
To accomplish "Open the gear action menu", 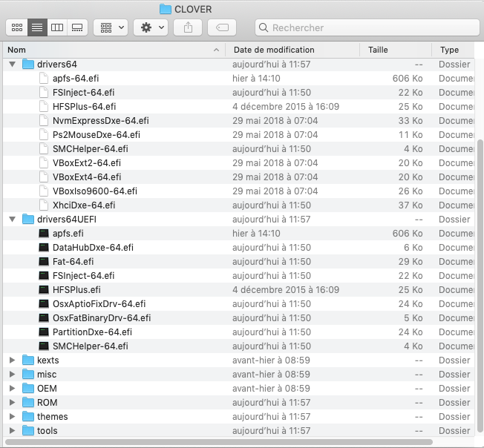I will (x=151, y=27).
